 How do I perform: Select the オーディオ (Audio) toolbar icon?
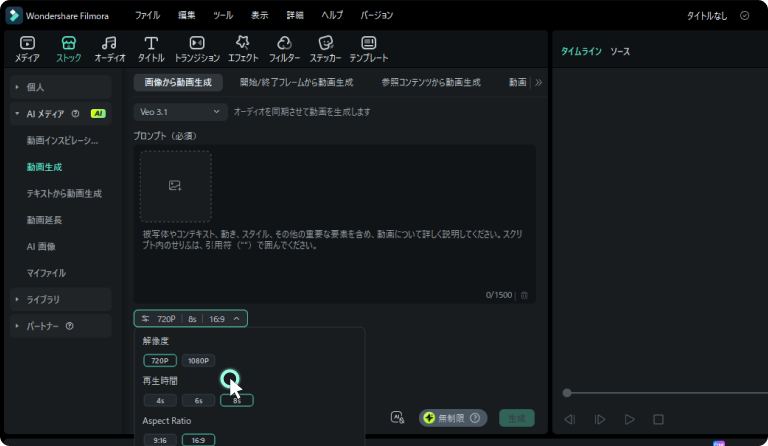(x=110, y=49)
